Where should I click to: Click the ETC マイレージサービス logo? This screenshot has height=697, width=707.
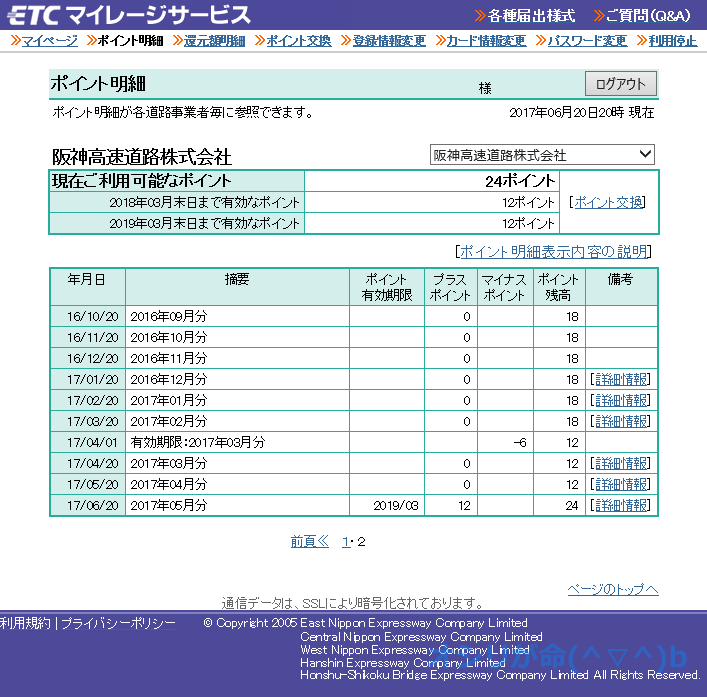point(129,15)
